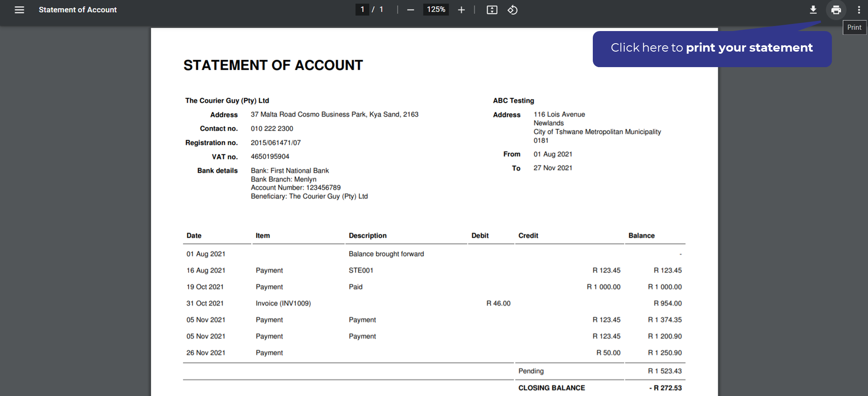Image resolution: width=868 pixels, height=396 pixels.
Task: Select the To date 27 Nov 2021
Action: tap(553, 168)
